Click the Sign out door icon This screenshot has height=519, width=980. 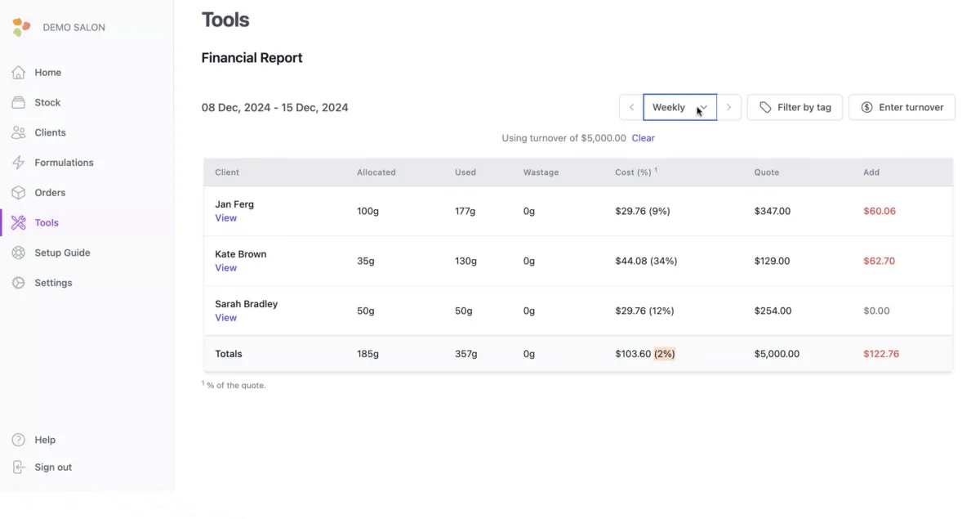19,468
